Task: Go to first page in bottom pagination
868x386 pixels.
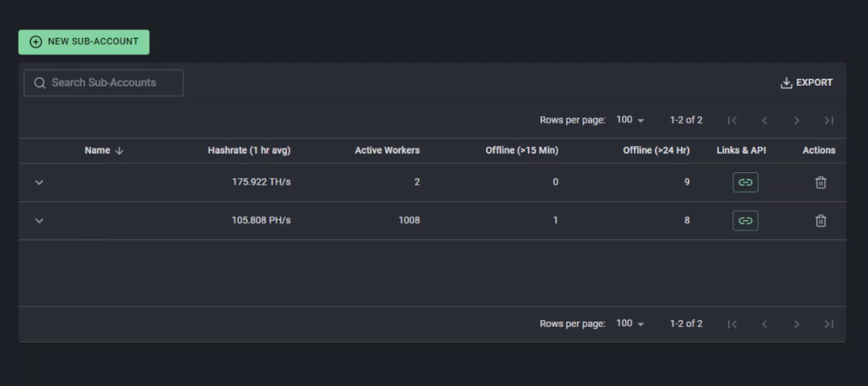Action: coord(732,324)
